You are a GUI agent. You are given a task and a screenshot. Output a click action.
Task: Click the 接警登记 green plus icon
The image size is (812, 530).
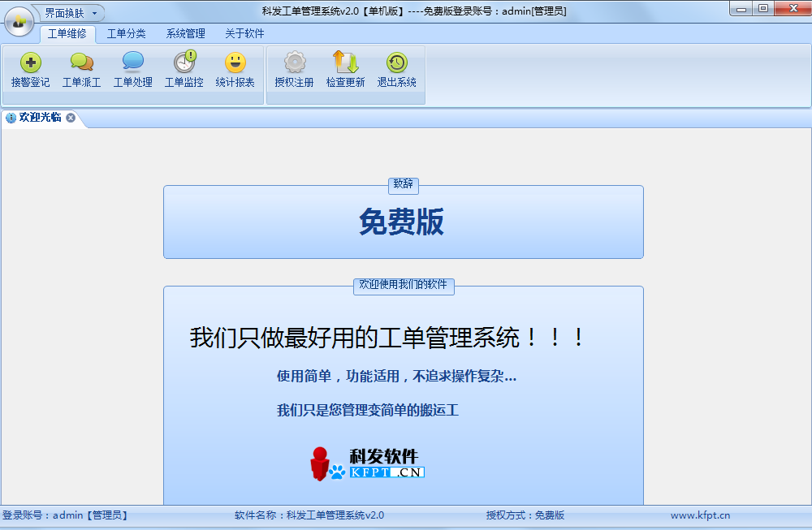31,62
